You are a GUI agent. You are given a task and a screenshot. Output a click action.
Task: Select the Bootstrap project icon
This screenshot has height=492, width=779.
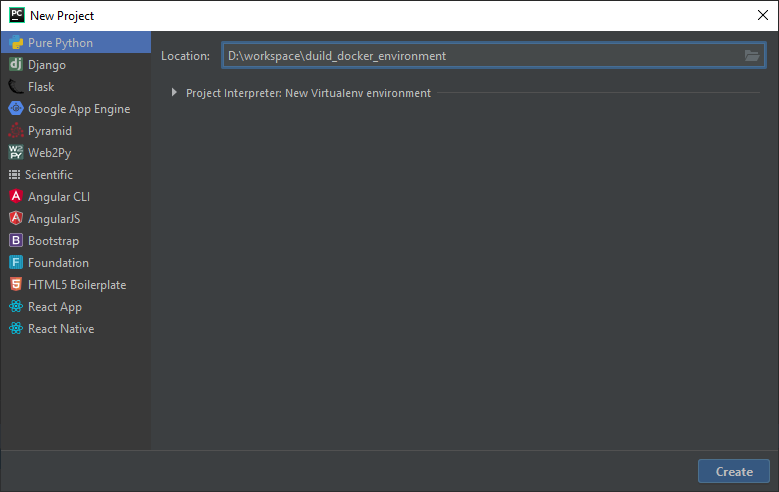[16, 241]
